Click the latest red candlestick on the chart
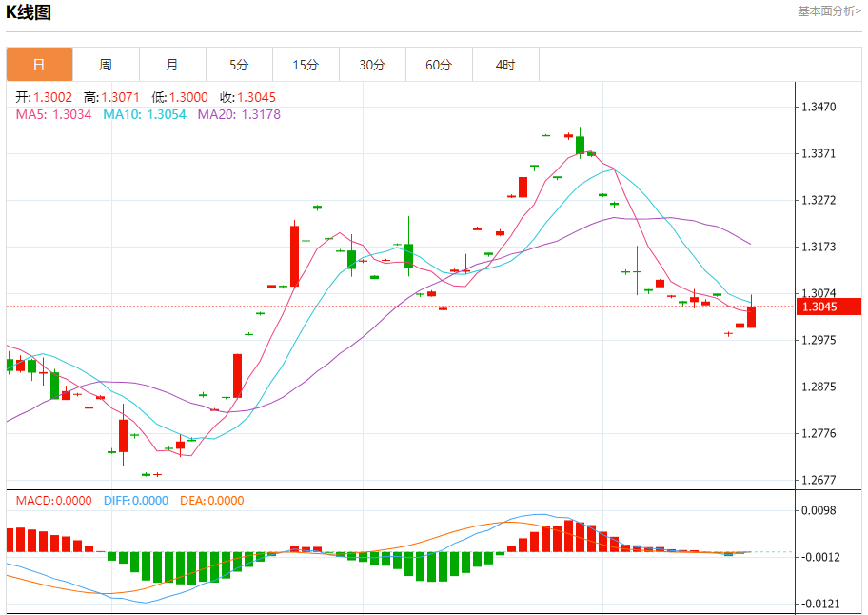This screenshot has height=615, width=868. pos(752,317)
